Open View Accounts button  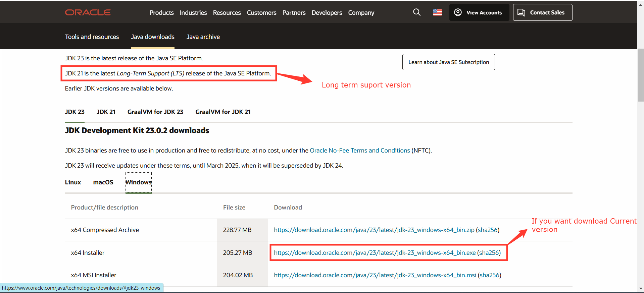pyautogui.click(x=479, y=12)
